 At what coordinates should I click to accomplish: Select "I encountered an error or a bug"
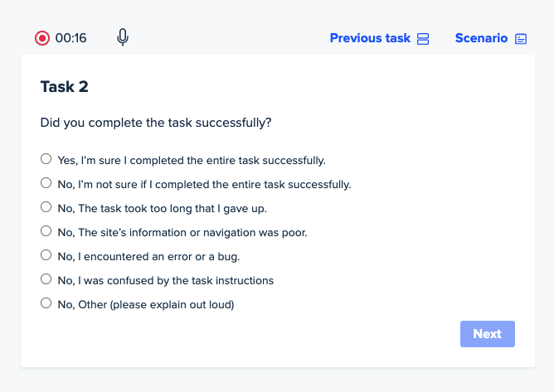click(x=46, y=255)
